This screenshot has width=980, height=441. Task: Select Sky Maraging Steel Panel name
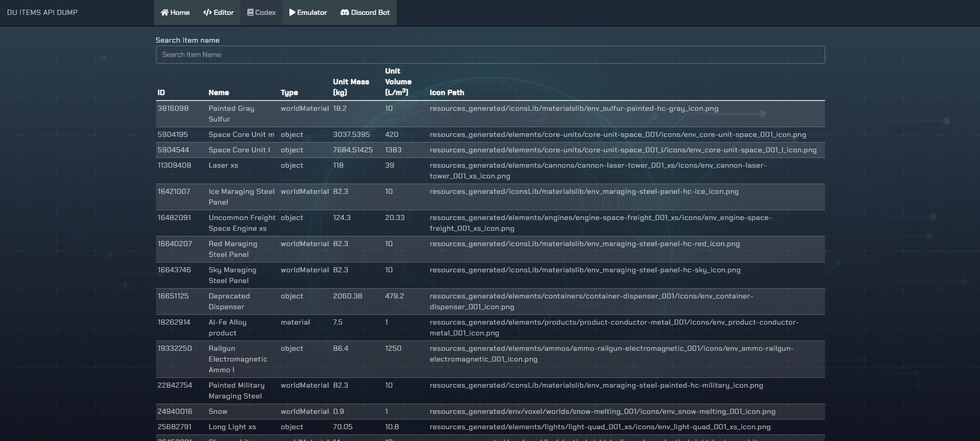(x=232, y=275)
